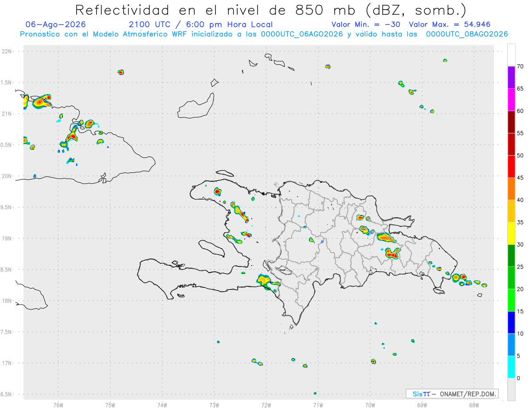Click the '74W' longitude label
Image resolution: width=532 pixels, height=411 pixels.
[x=162, y=405]
